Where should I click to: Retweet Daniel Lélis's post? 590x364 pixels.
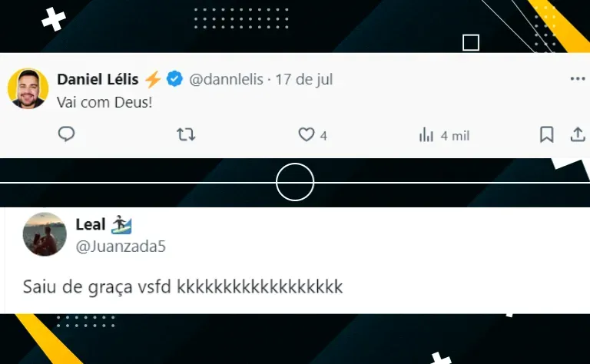(186, 134)
